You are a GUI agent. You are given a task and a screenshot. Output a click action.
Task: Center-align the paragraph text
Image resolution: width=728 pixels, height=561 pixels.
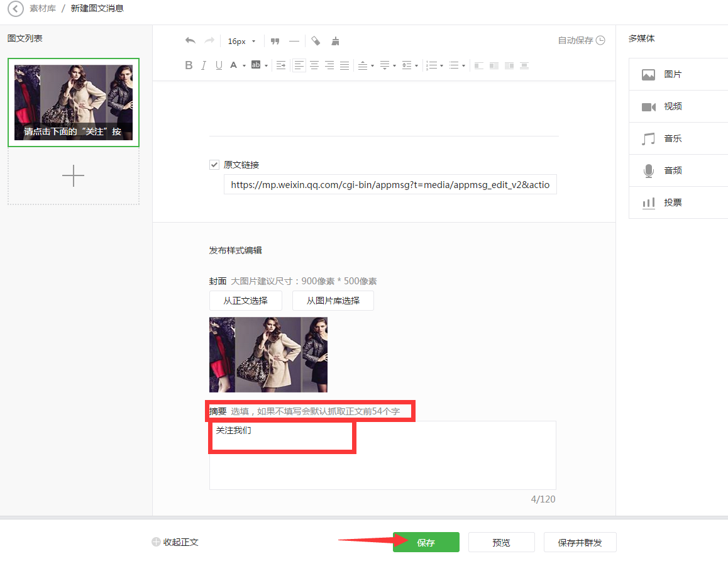click(x=314, y=65)
